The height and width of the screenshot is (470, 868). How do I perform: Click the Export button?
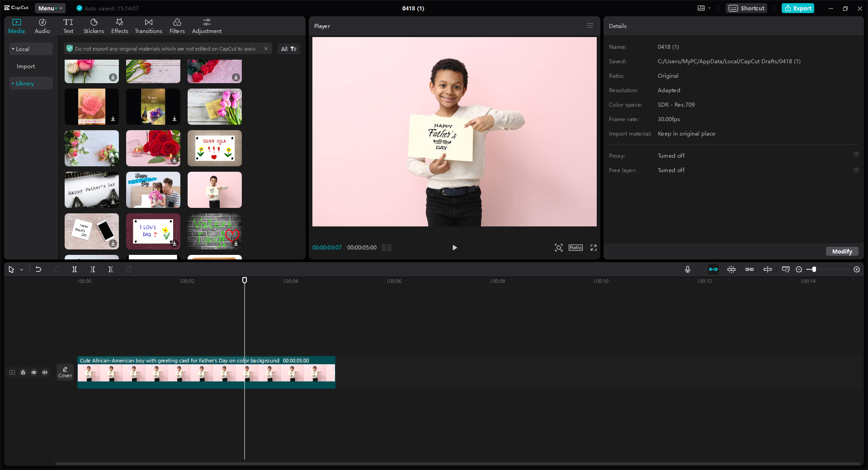coord(797,8)
